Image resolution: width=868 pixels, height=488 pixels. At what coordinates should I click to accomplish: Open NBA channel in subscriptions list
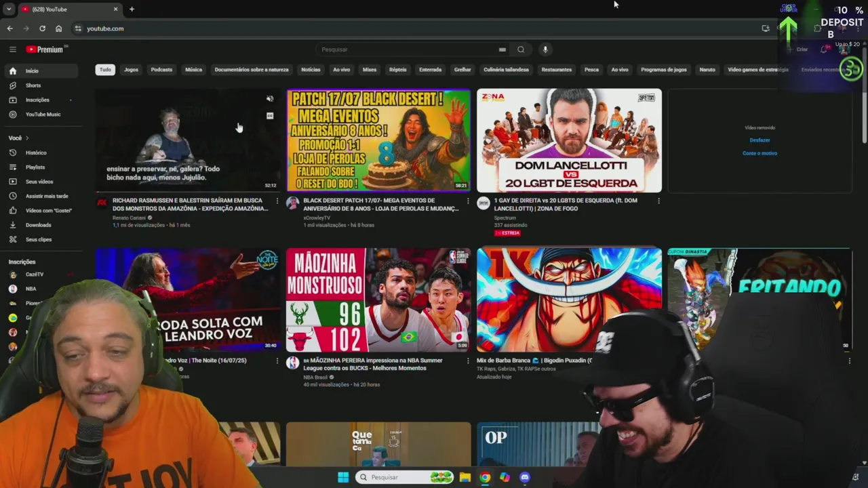pos(31,289)
